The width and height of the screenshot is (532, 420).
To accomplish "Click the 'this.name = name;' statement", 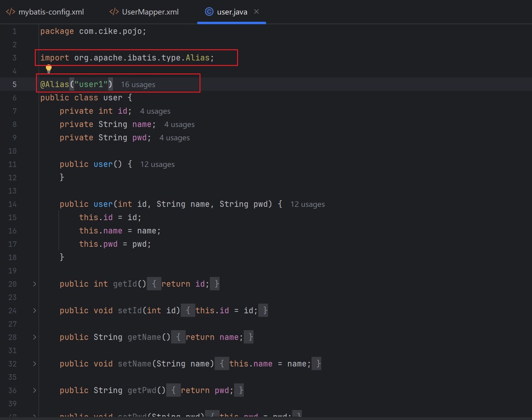I will [x=120, y=230].
